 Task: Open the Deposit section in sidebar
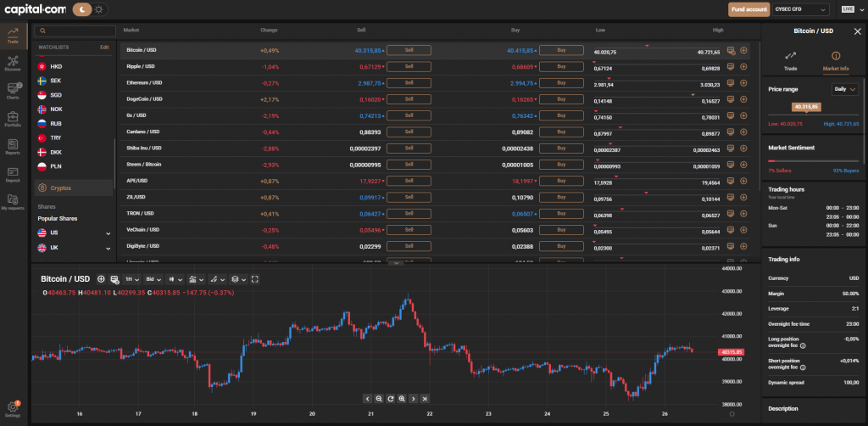13,175
